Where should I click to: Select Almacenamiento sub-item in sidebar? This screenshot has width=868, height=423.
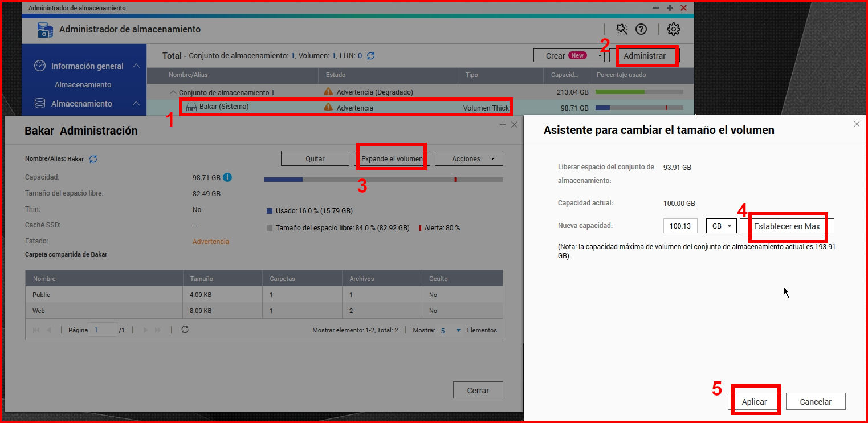point(83,84)
